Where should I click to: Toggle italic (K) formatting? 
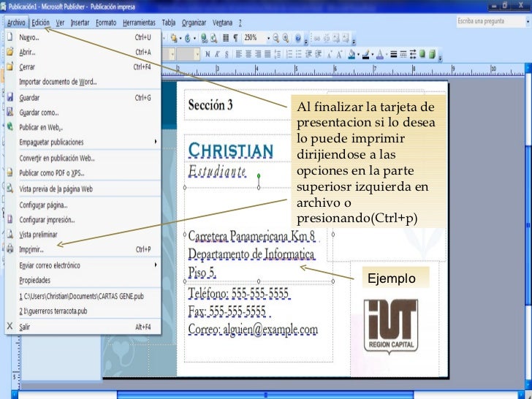coord(217,54)
